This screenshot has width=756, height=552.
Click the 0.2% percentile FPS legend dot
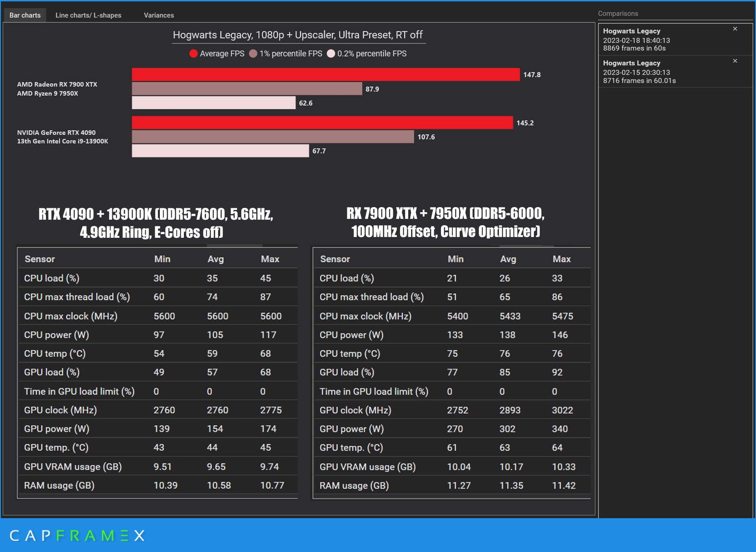pos(332,53)
